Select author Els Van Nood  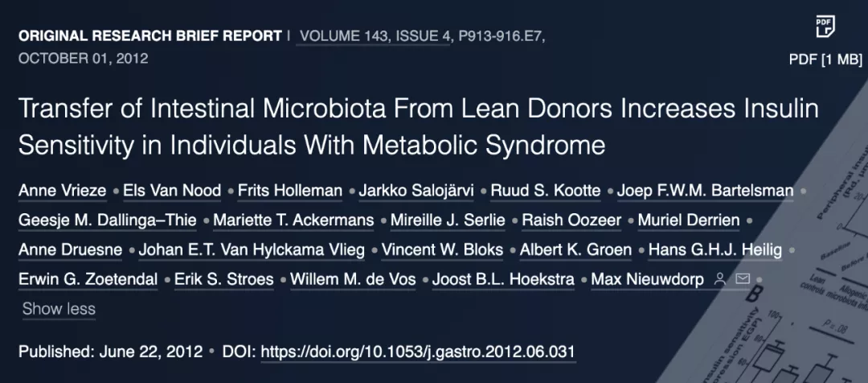pyautogui.click(x=172, y=191)
